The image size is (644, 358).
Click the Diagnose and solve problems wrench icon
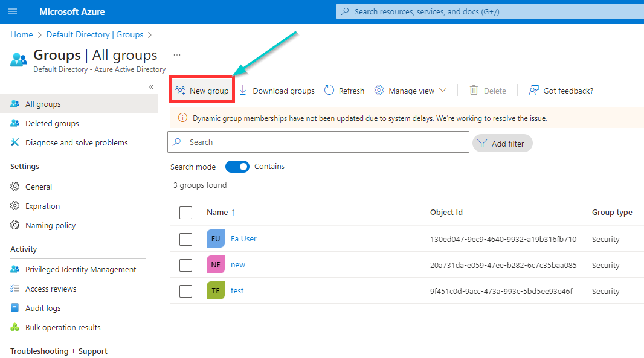[x=14, y=142]
